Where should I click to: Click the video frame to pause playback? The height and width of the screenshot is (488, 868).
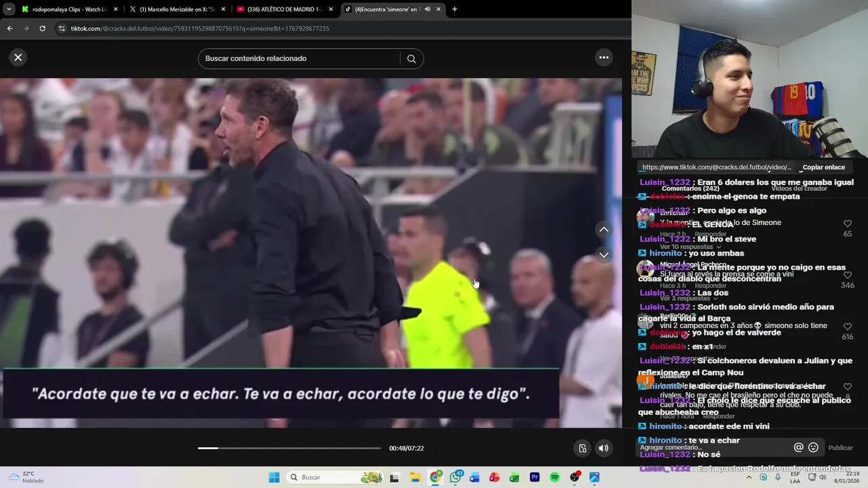pos(311,252)
